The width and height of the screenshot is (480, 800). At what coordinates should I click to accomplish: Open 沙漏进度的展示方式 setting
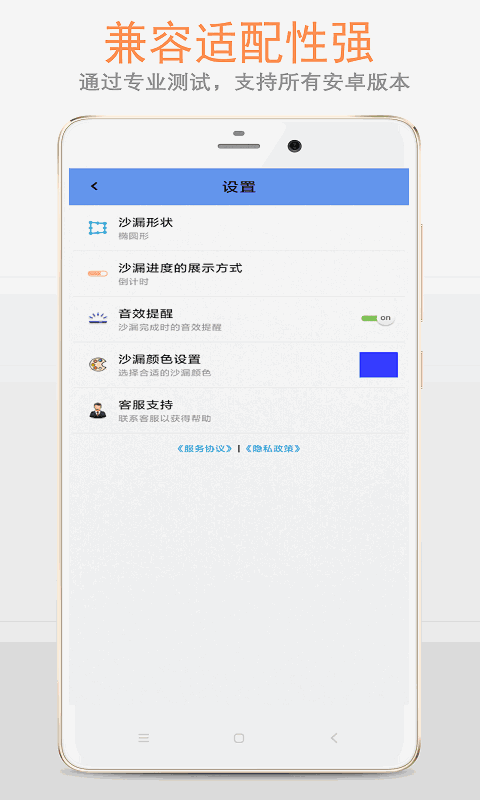pyautogui.click(x=239, y=273)
